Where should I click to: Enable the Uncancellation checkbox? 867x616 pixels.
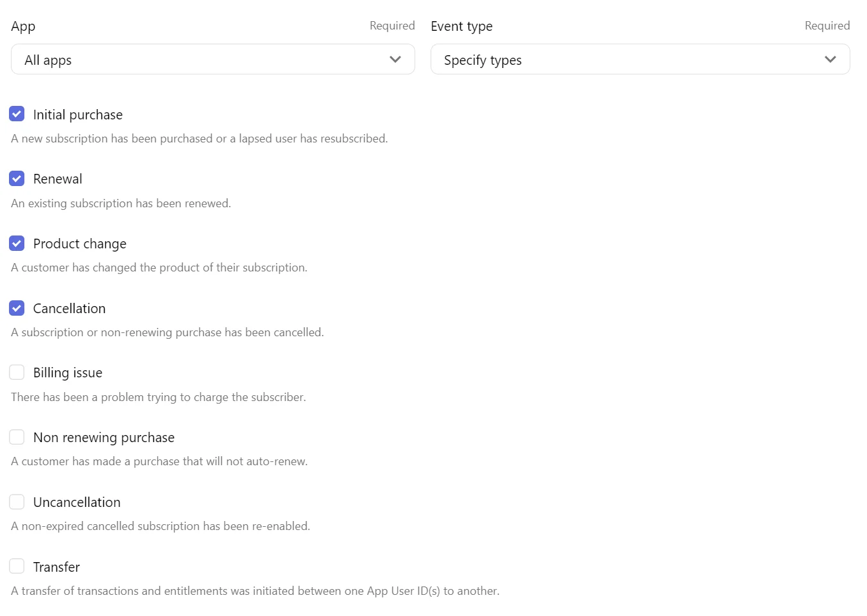pos(17,502)
